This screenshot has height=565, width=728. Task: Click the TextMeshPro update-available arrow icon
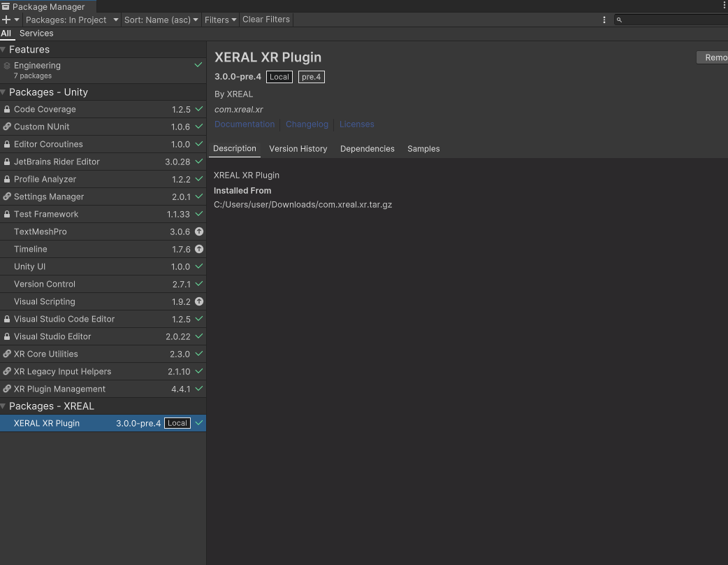pos(198,231)
